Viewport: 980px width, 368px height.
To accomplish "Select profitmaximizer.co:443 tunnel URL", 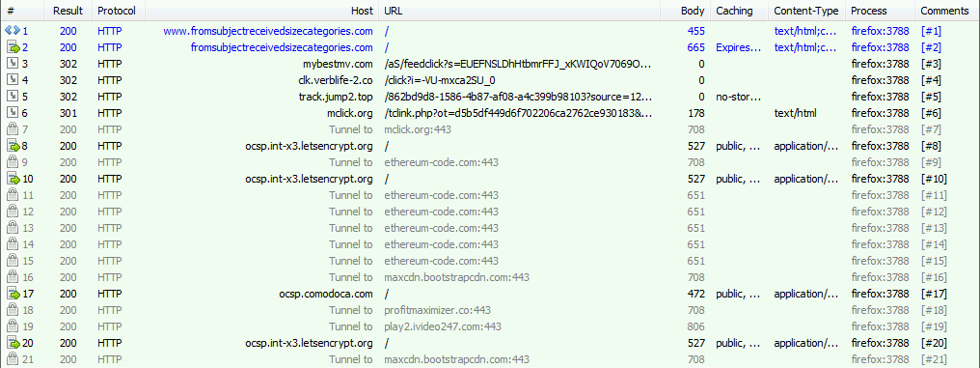I will [x=438, y=310].
